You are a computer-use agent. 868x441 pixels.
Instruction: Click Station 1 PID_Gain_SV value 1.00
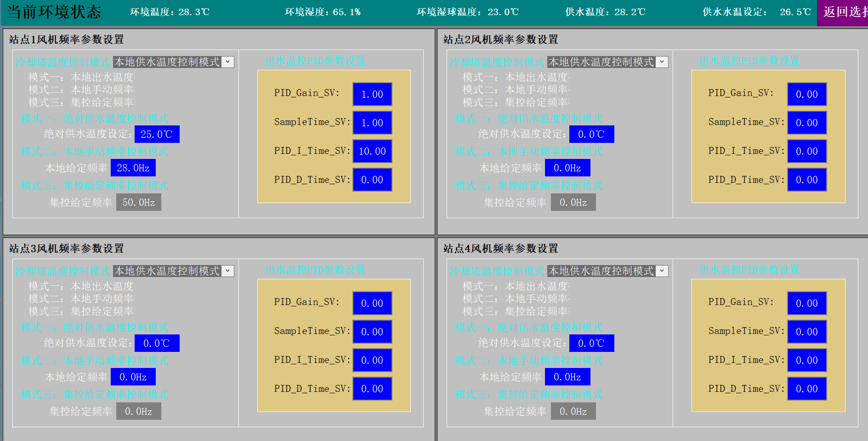click(372, 94)
